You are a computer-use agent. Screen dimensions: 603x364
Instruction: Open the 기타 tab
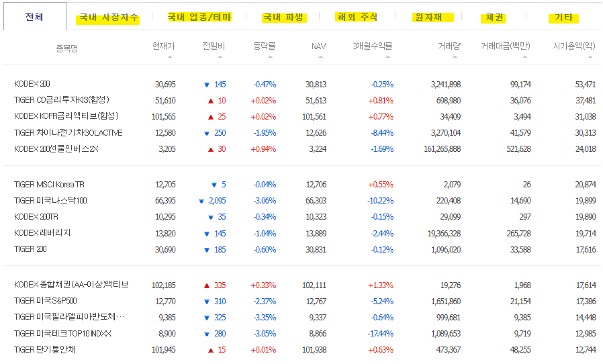564,17
